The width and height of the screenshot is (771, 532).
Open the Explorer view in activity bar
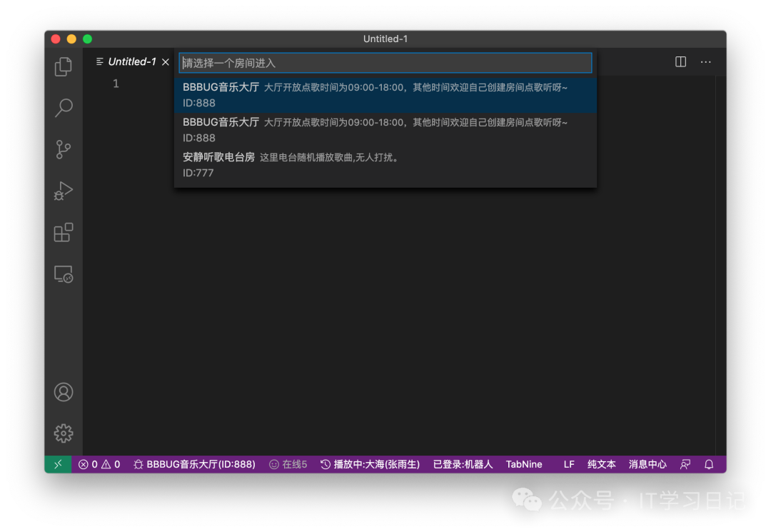coord(64,66)
